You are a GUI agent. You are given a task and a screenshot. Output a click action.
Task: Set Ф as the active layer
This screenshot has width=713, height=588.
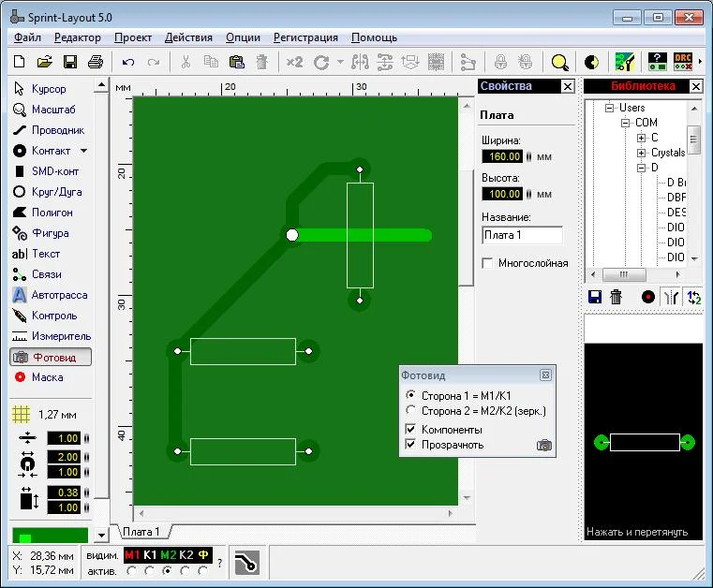tap(202, 571)
